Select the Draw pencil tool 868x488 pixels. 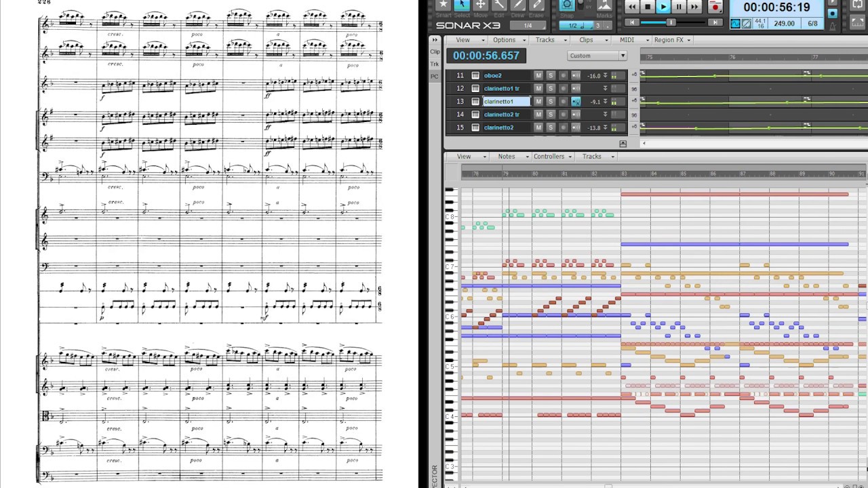(x=517, y=5)
